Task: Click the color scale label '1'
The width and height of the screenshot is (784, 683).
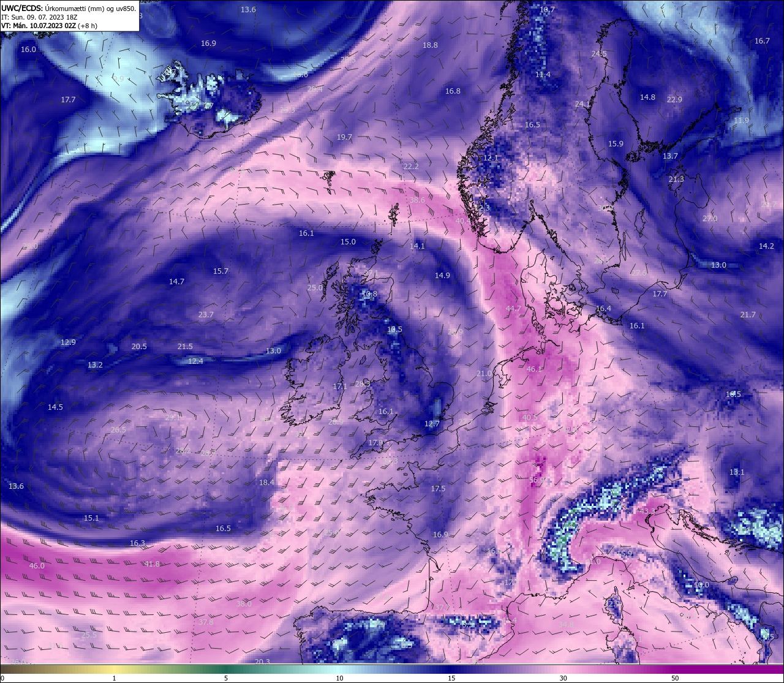Action: point(114,678)
